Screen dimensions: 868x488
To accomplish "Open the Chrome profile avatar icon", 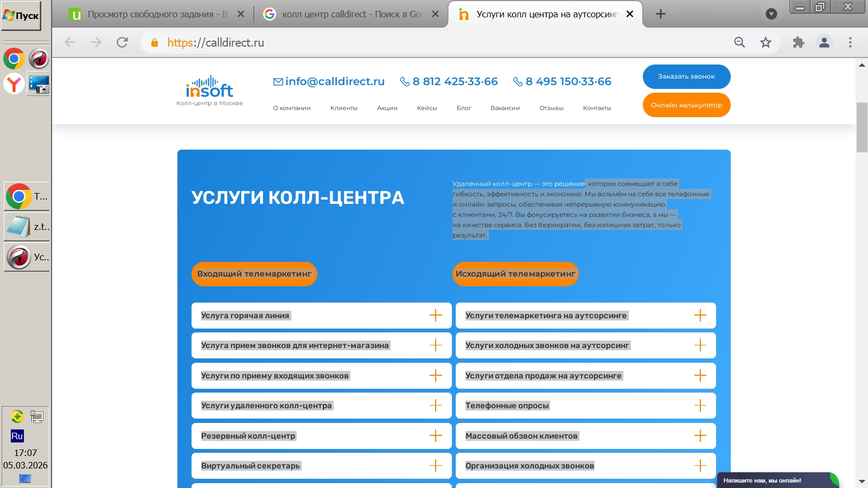I will coord(824,42).
